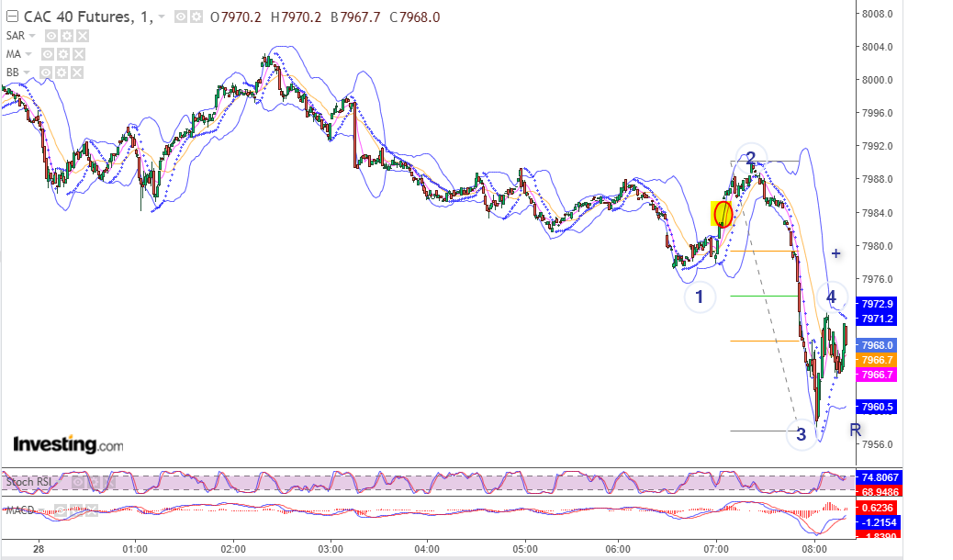Click the 7956.0 price axis label
The width and height of the screenshot is (953, 560).
tap(878, 444)
